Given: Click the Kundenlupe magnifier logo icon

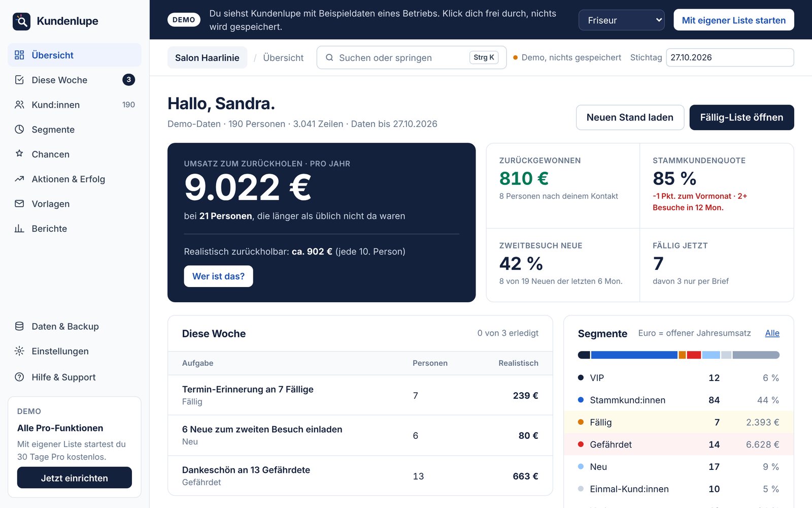Looking at the screenshot, I should point(21,21).
